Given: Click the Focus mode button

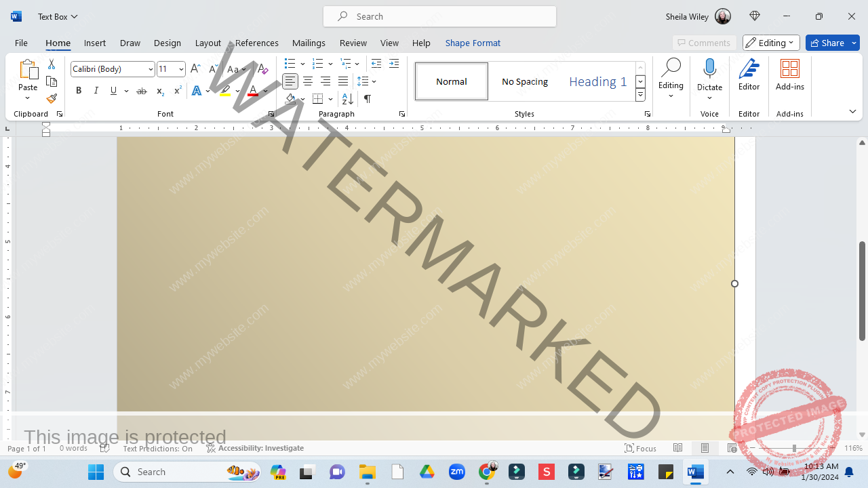Looking at the screenshot, I should (x=641, y=448).
